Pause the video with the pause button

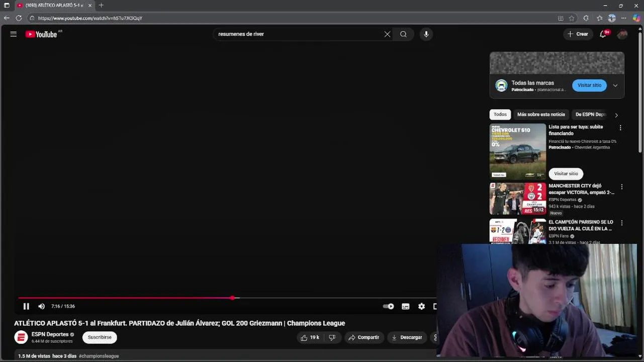coord(26,306)
